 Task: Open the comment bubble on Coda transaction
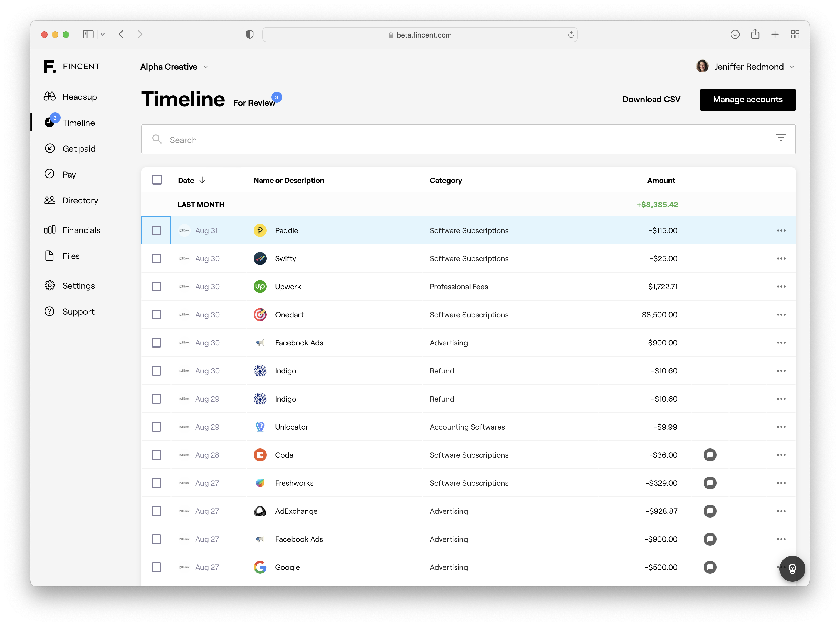(x=710, y=455)
